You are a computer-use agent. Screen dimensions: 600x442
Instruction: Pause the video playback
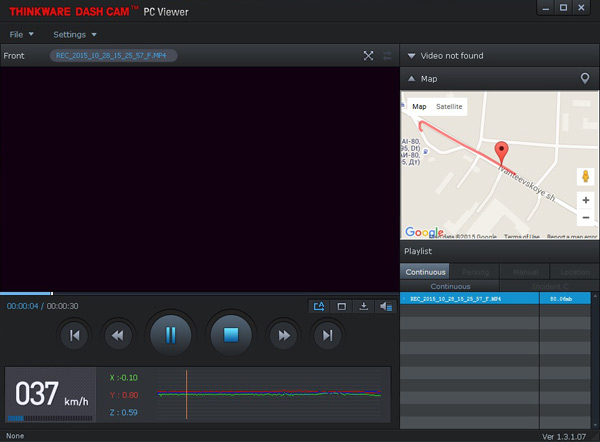click(171, 335)
